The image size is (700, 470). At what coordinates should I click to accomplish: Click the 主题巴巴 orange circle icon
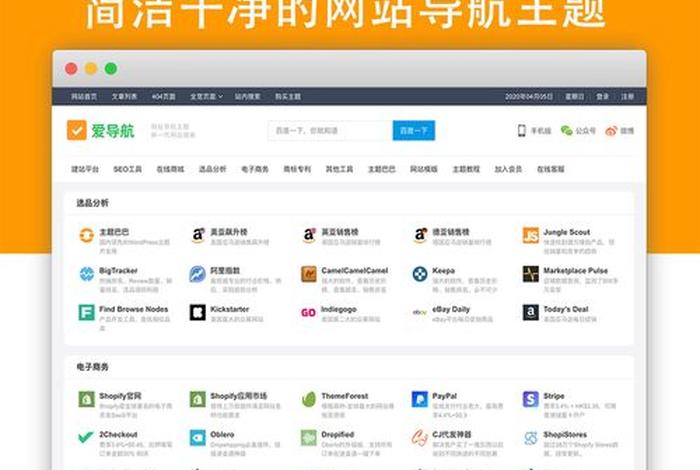click(x=87, y=235)
